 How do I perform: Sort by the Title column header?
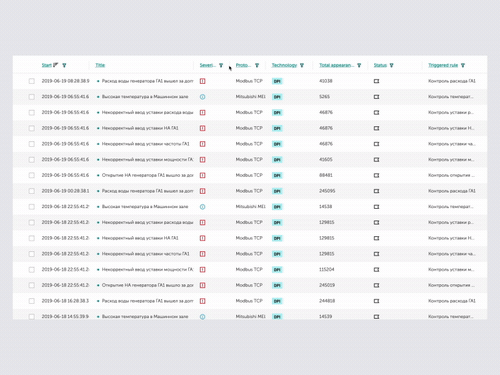coord(100,65)
